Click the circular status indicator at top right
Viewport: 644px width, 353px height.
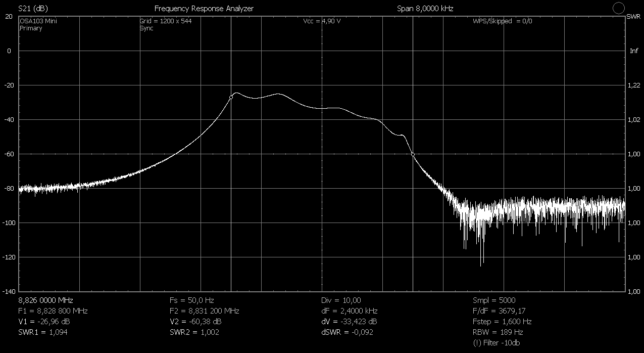click(x=618, y=8)
